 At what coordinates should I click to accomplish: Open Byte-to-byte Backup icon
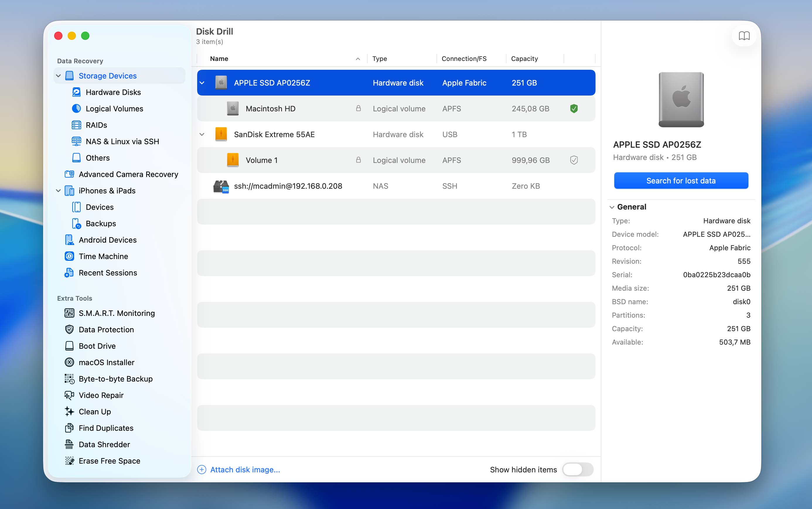(x=69, y=379)
